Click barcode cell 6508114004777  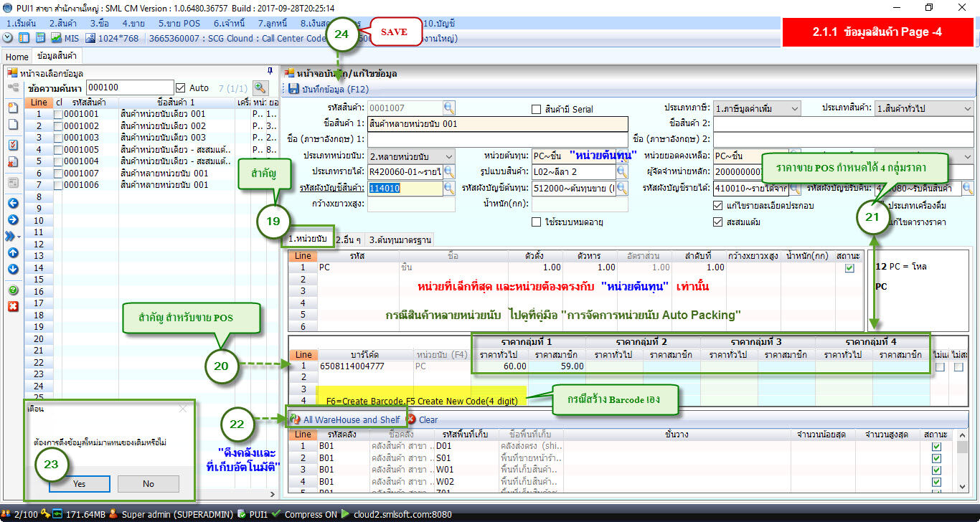coord(366,366)
